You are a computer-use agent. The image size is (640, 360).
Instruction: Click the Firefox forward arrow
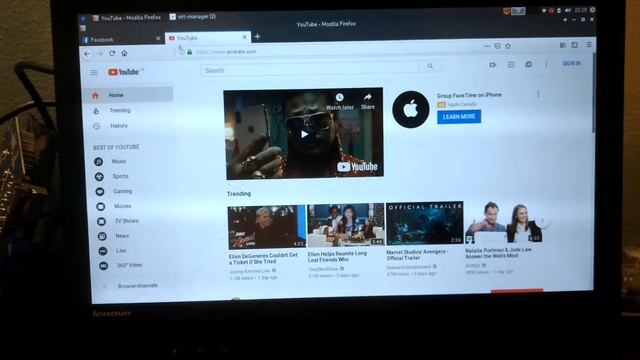[100, 53]
